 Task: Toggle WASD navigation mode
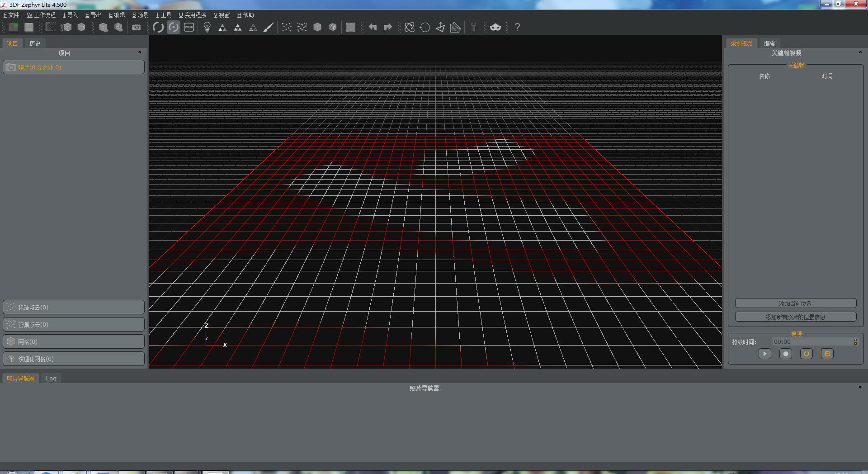click(189, 27)
